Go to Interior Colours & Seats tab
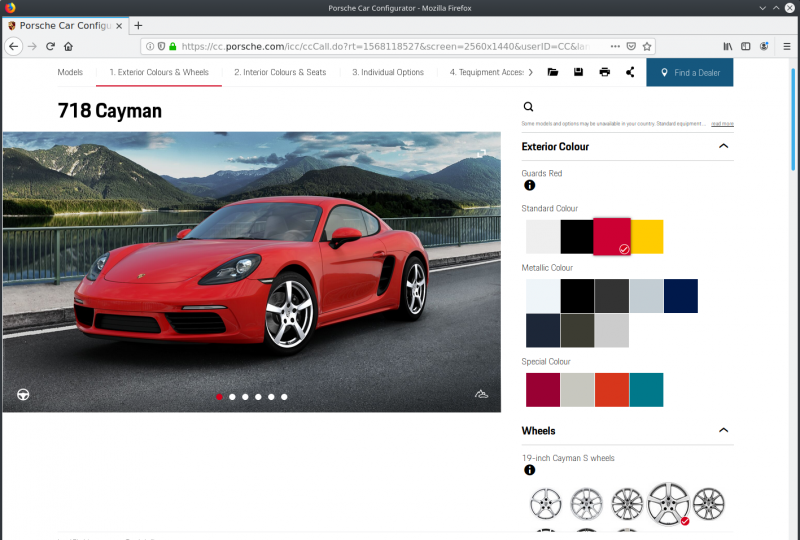This screenshot has height=540, width=800. point(280,72)
